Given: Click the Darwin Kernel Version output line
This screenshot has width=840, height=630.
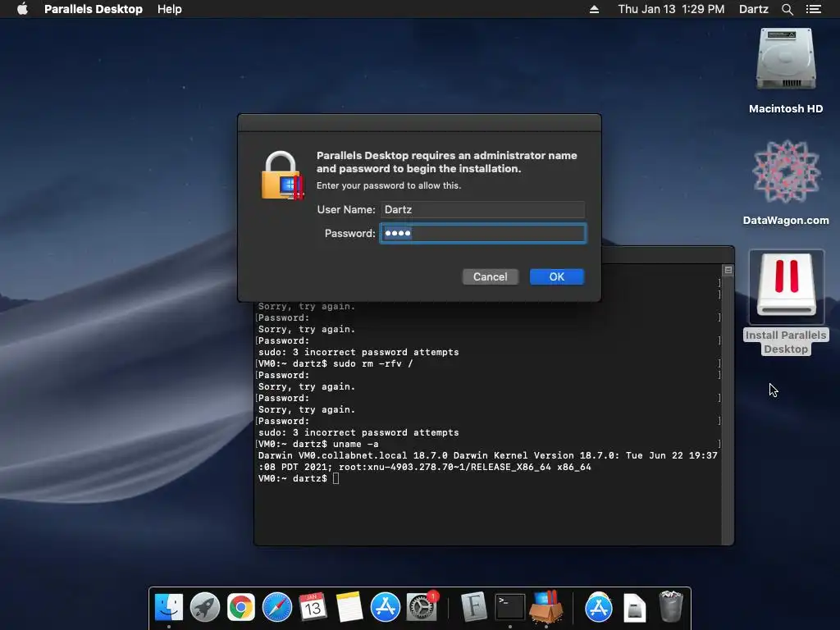Looking at the screenshot, I should coord(487,461).
